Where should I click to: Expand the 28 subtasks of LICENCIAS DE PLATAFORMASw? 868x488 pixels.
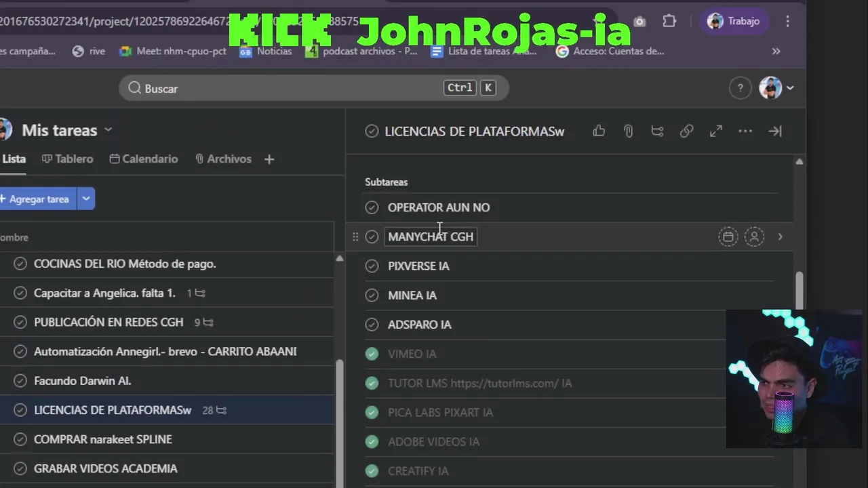point(214,410)
